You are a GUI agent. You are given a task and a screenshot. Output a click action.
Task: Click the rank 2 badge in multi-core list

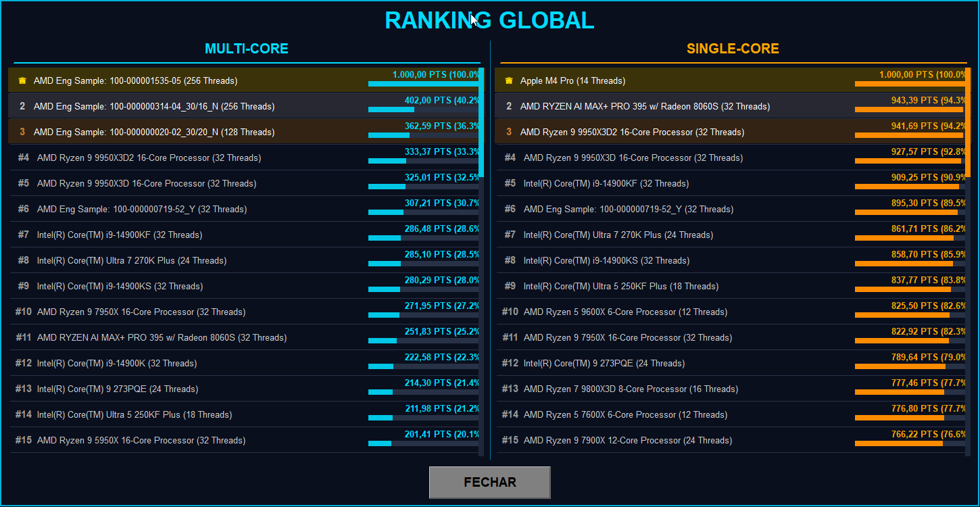pos(22,106)
